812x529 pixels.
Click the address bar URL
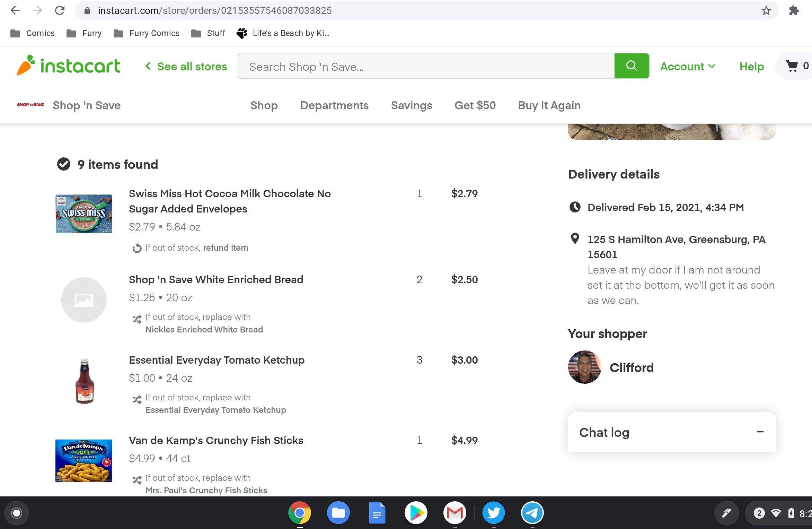coord(215,11)
